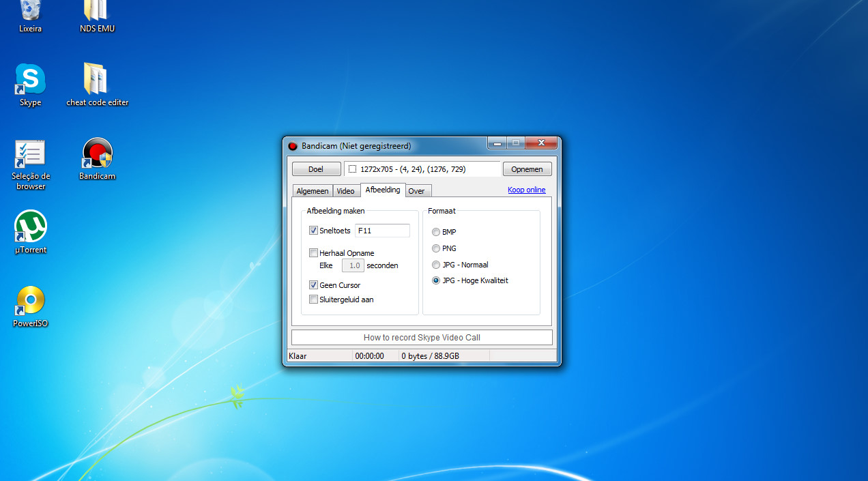Launch Skype from the desktop
Image resolution: width=868 pixels, height=481 pixels.
tap(30, 84)
